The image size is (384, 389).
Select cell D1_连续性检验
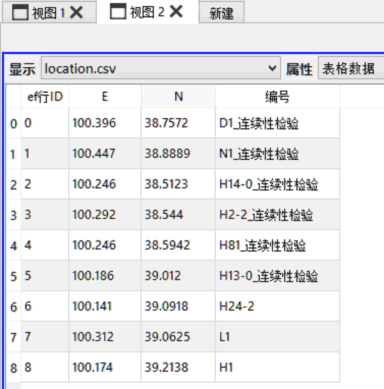click(277, 123)
